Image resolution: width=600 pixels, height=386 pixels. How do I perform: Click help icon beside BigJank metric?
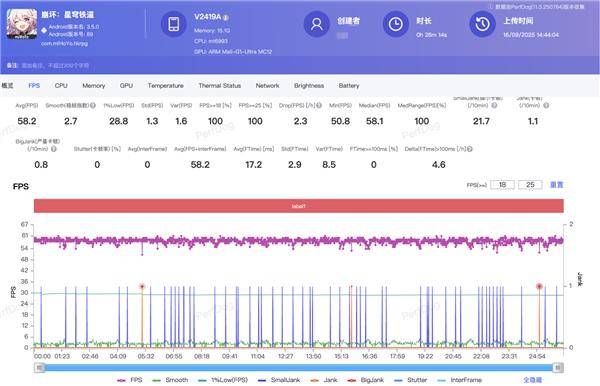(x=54, y=149)
